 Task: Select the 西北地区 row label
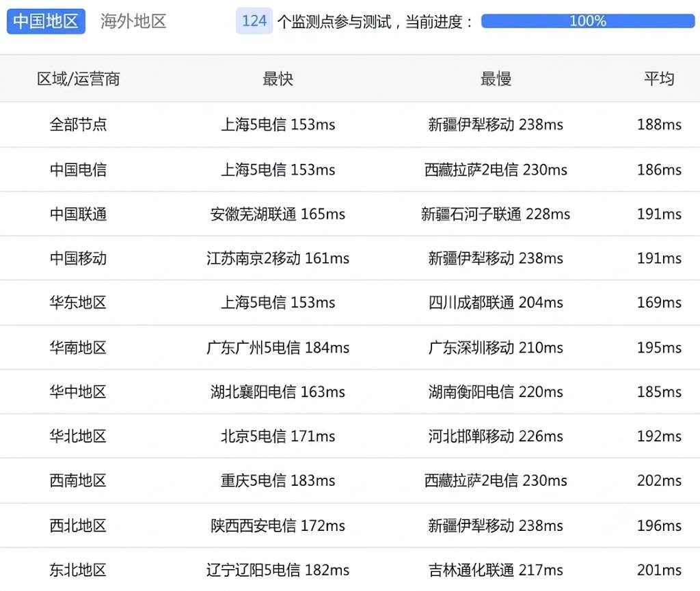[x=78, y=525]
